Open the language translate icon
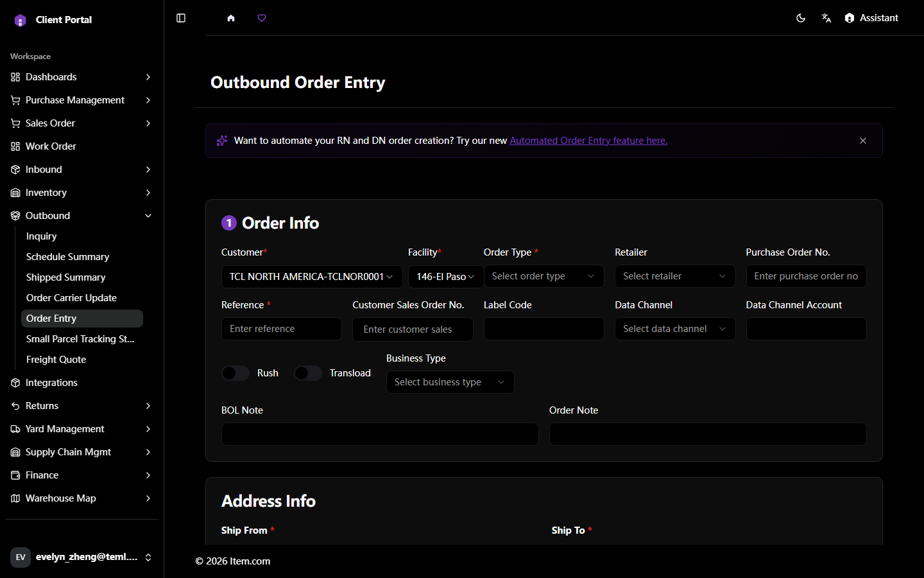Viewport: 924px width, 578px height. point(826,18)
